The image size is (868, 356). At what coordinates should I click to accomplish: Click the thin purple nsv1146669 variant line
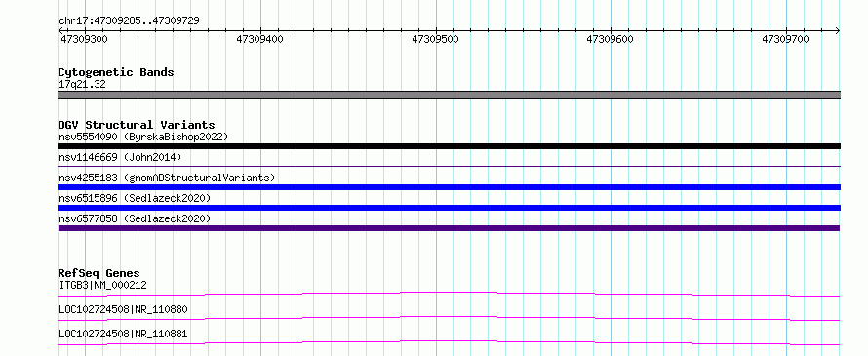coord(449,166)
